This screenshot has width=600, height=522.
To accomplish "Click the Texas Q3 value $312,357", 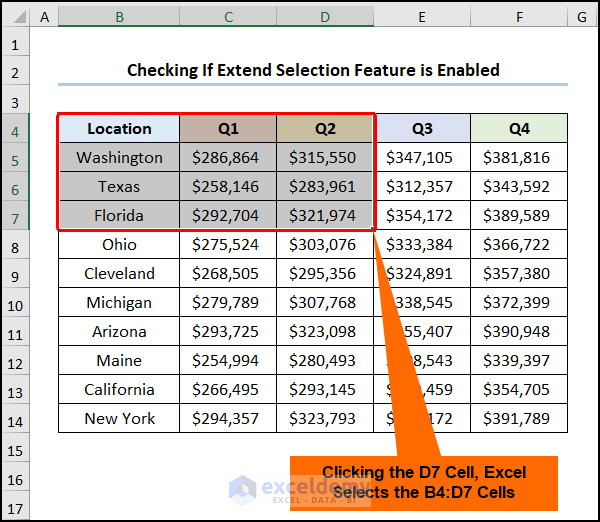I will (x=422, y=187).
